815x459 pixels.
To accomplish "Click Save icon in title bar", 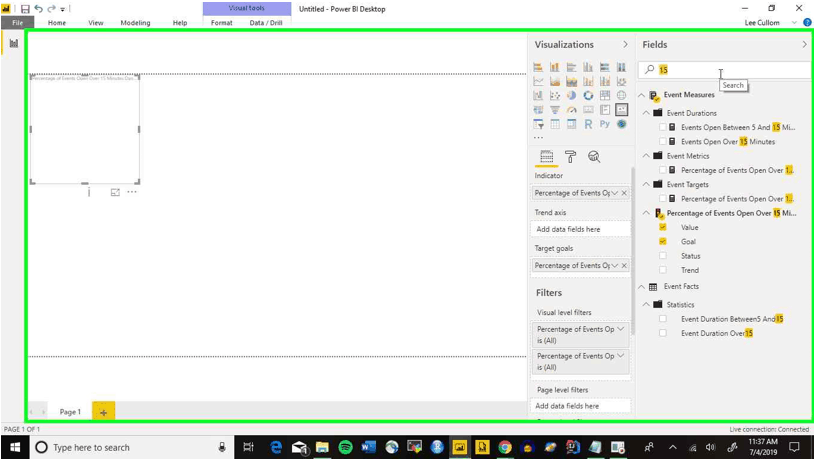I will pyautogui.click(x=25, y=9).
